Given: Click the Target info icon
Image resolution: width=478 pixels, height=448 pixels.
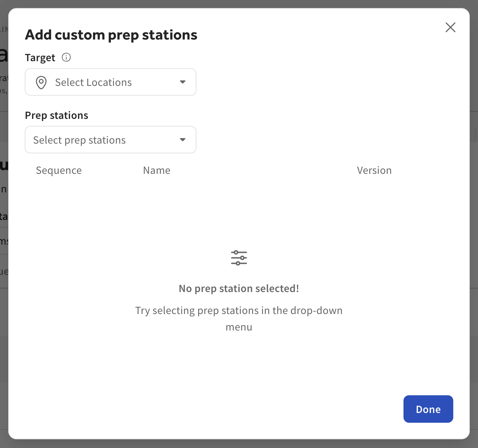Looking at the screenshot, I should (66, 57).
